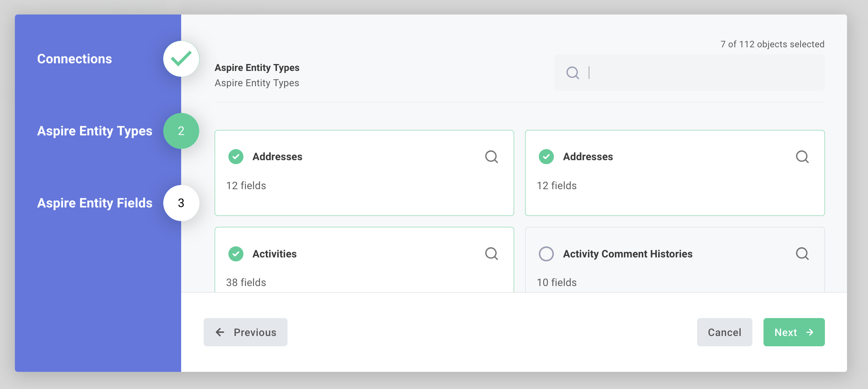868x389 pixels.
Task: Click the magnifier icon inside the search box
Action: (572, 72)
